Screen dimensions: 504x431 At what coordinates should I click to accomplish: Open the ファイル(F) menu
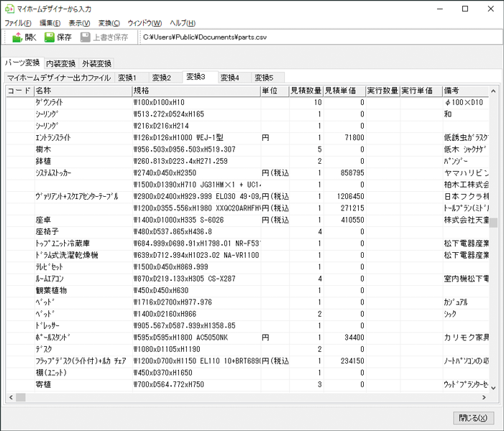point(17,23)
